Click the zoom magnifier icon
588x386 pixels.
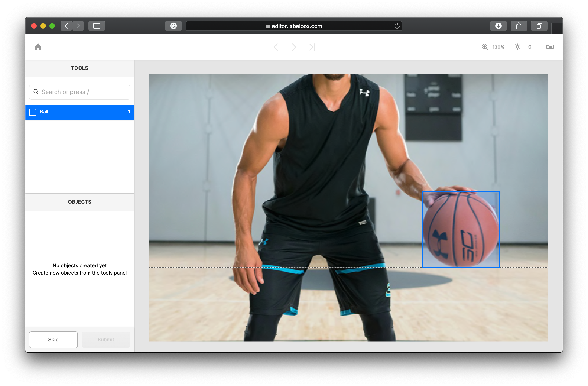click(x=485, y=47)
